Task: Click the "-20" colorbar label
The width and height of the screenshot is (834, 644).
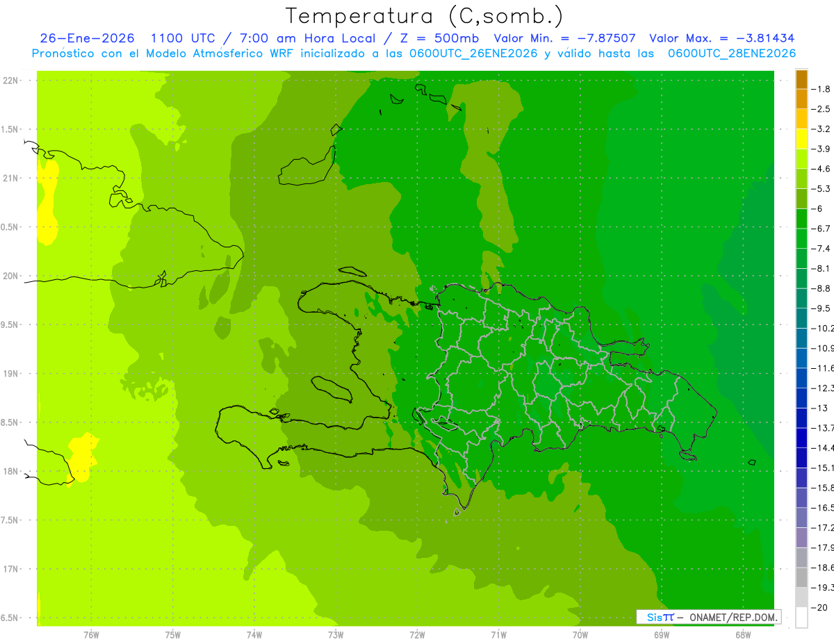Action: coord(819,607)
